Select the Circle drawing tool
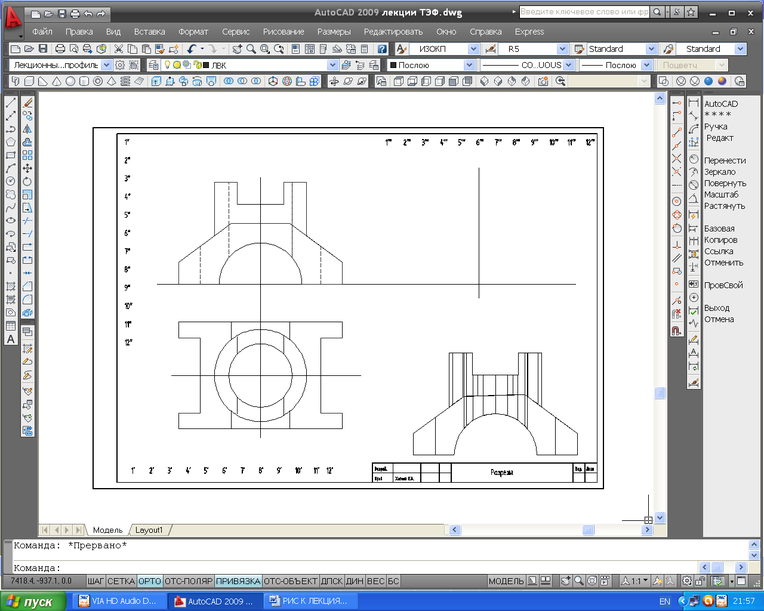The height and width of the screenshot is (611, 764). pos(10,181)
